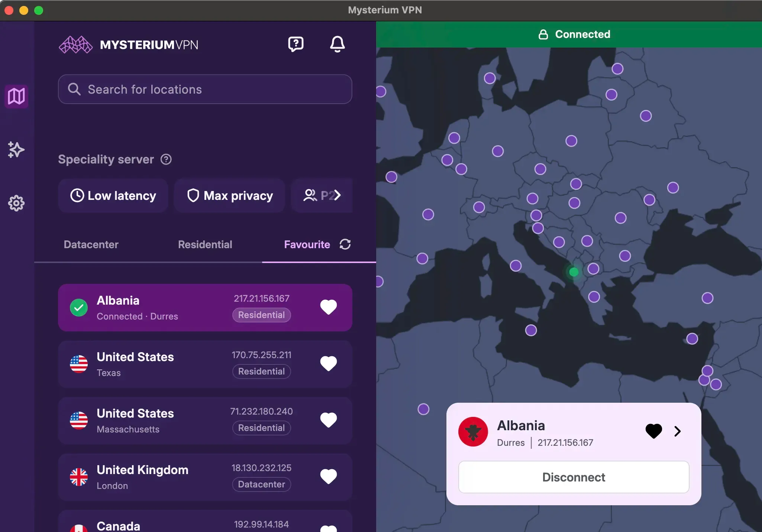Click Durres city label in connection card
762x532 pixels.
511,442
